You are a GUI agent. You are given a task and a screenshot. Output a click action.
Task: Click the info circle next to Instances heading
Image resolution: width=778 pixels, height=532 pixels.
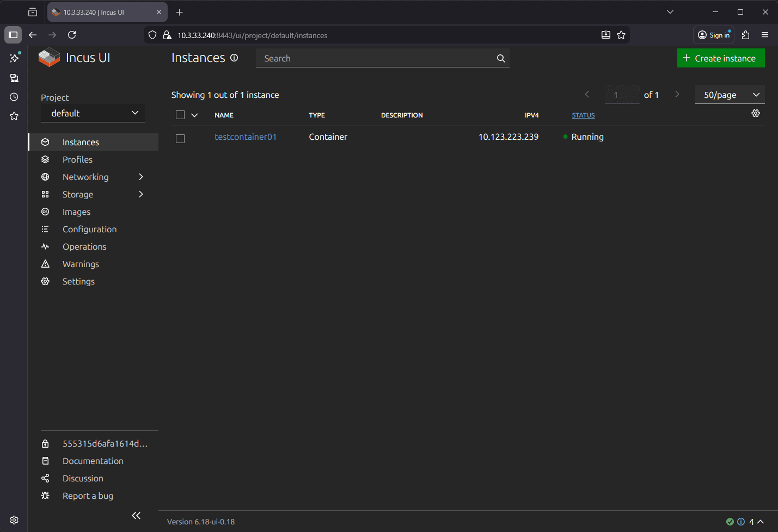coord(234,58)
